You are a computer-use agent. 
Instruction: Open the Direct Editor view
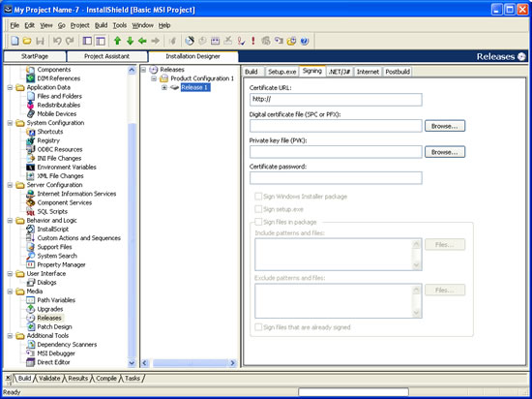pos(53,362)
